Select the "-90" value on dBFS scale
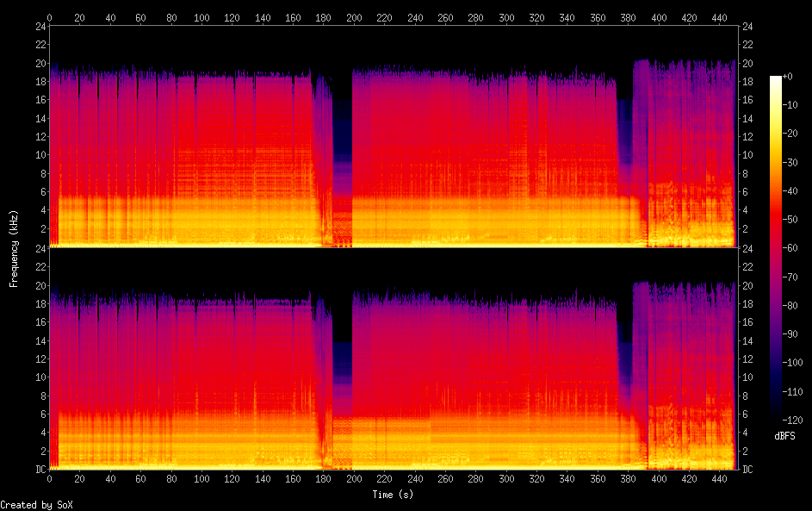812x511 pixels. [x=790, y=333]
